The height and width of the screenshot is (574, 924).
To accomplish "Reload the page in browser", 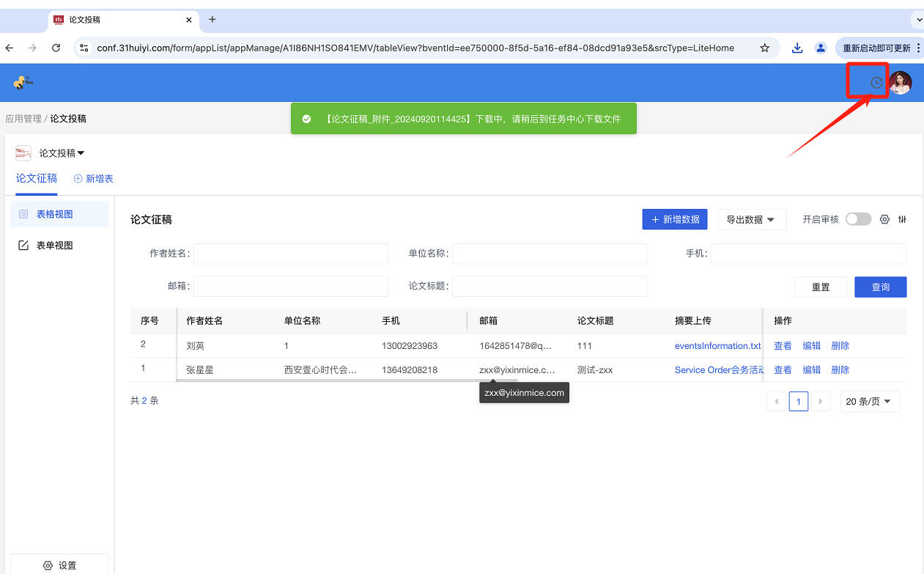I will click(56, 48).
